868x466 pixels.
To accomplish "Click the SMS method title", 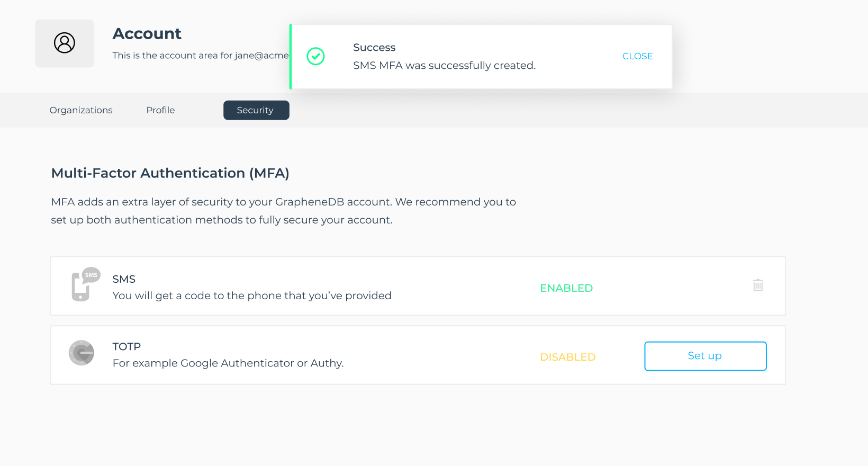I will coord(124,279).
